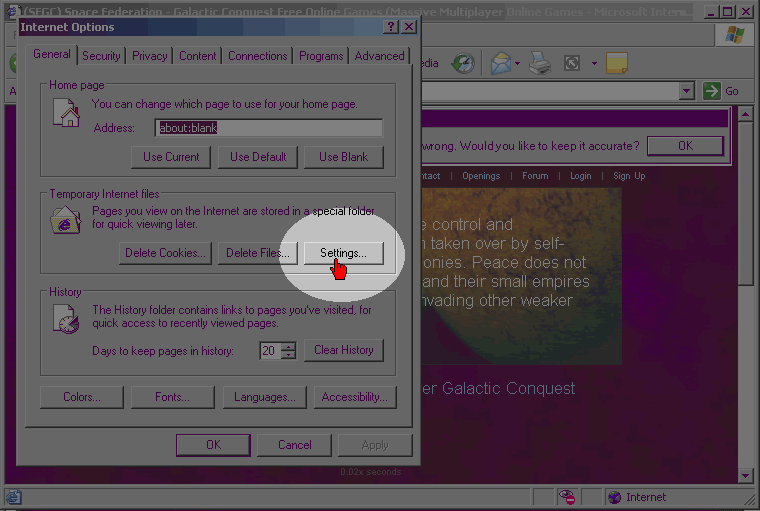Follow the Login link on the webpage
The width and height of the screenshot is (760, 511).
coord(580,176)
